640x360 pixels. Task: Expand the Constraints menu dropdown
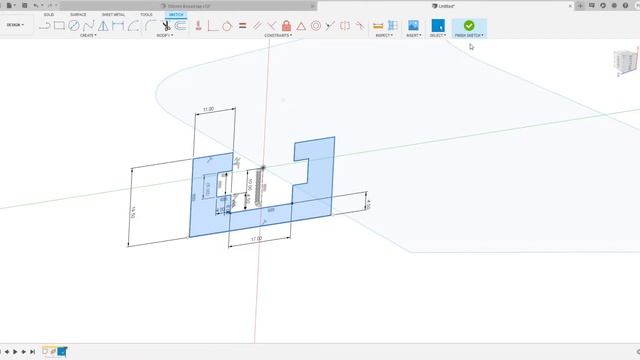[x=278, y=36]
